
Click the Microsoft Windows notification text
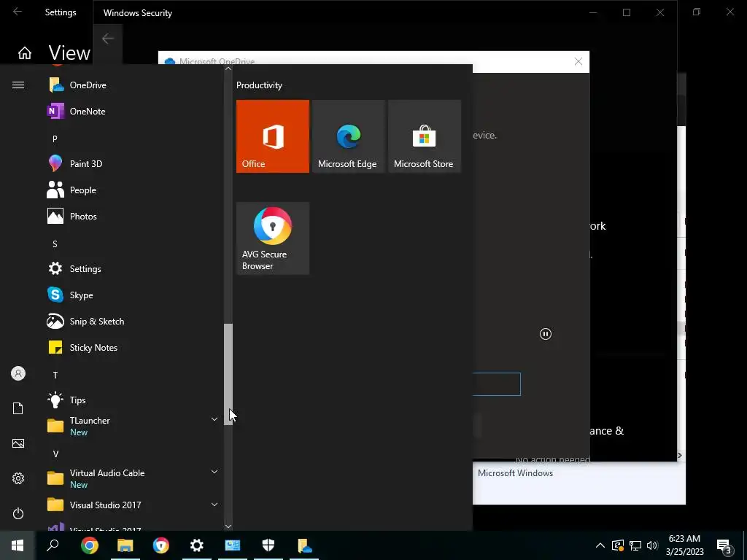[x=516, y=472]
